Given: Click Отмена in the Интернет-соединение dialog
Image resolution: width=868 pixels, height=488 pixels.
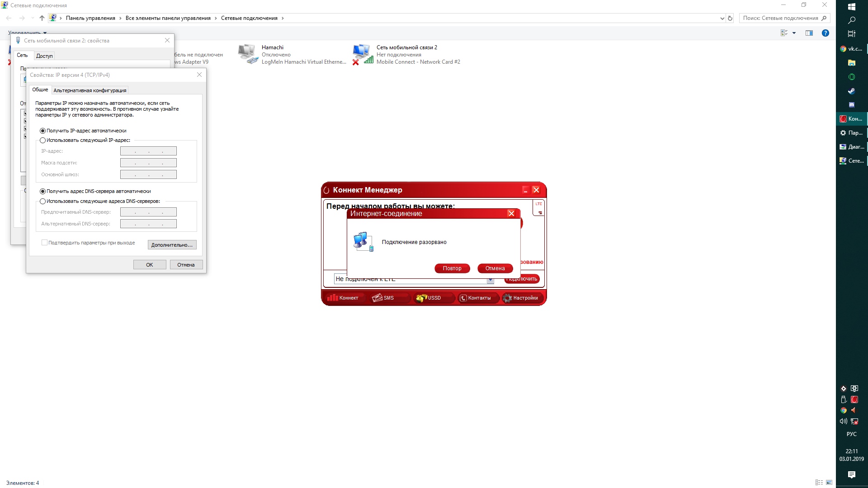Looking at the screenshot, I should pos(495,268).
